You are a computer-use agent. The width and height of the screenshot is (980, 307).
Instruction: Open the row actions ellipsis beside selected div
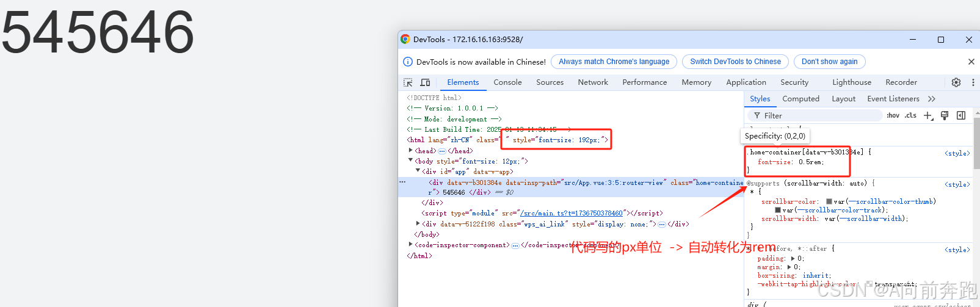coord(402,182)
